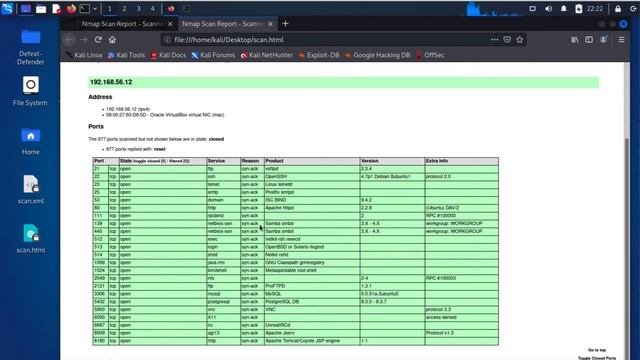Click the Metasploitable root shell cell
The image size is (640, 360).
pos(312,270)
